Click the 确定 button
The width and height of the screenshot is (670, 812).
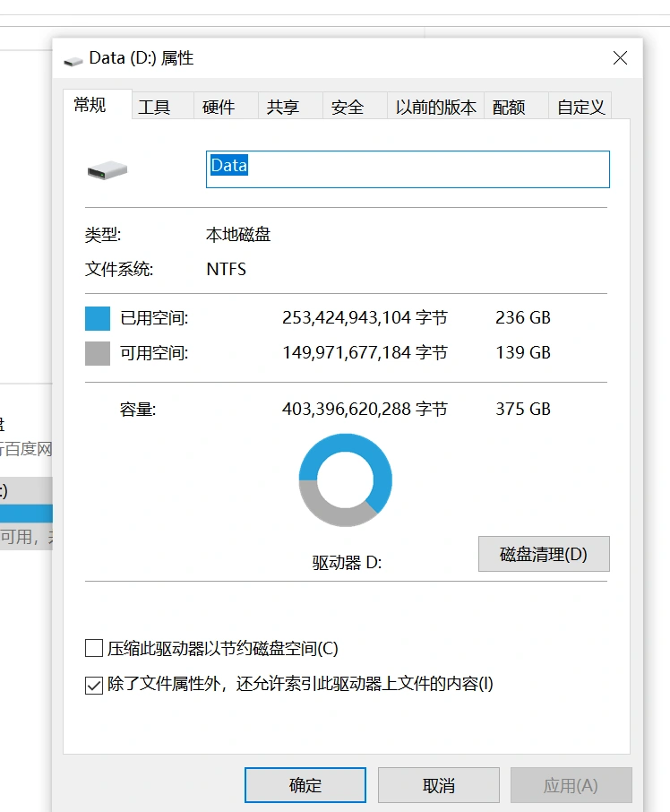pos(305,785)
